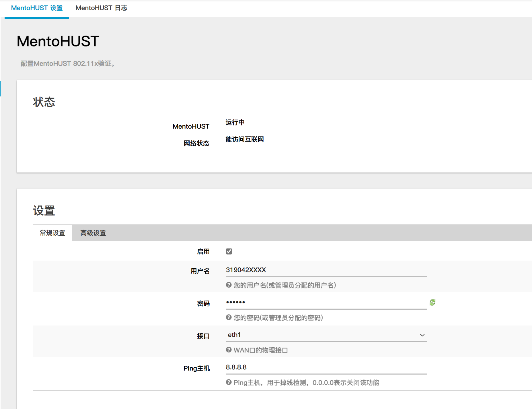Click the green reveal-password icon
This screenshot has width=532, height=409.
point(432,302)
